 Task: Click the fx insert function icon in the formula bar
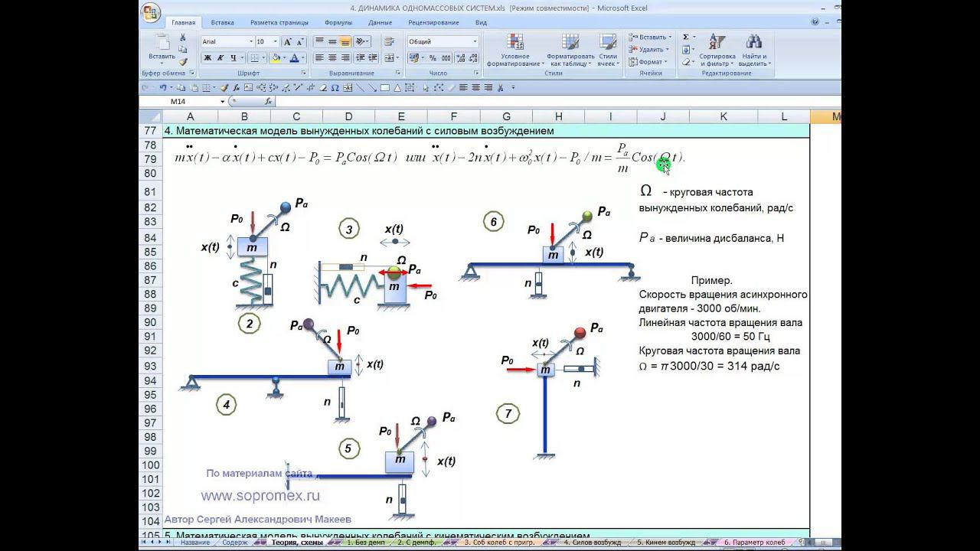tap(268, 101)
